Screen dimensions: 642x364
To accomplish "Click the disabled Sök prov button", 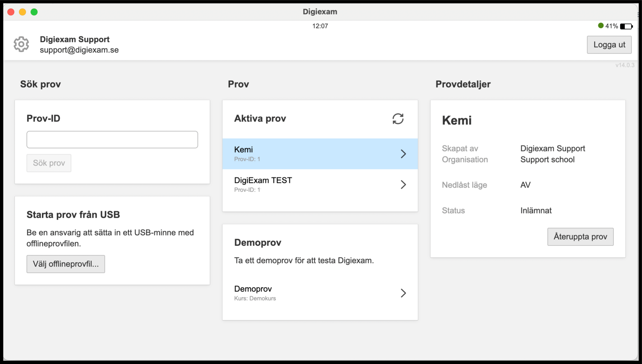I will coord(49,163).
